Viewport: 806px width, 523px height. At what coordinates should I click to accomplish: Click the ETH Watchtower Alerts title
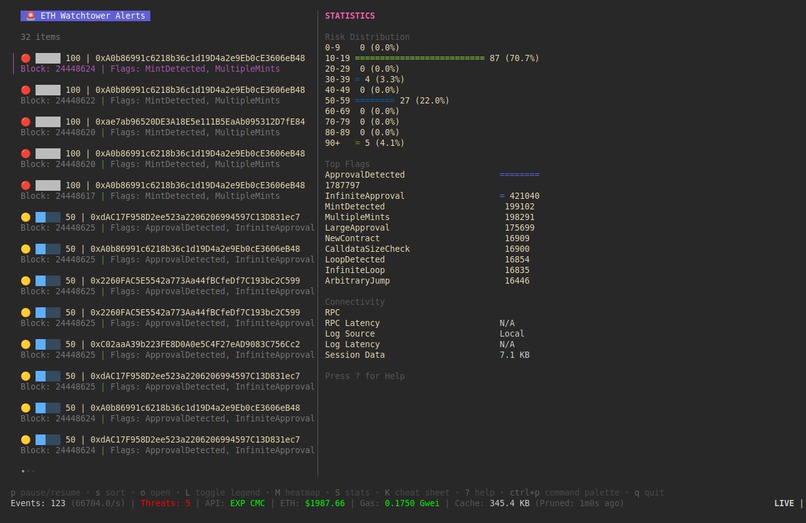[x=85, y=16]
